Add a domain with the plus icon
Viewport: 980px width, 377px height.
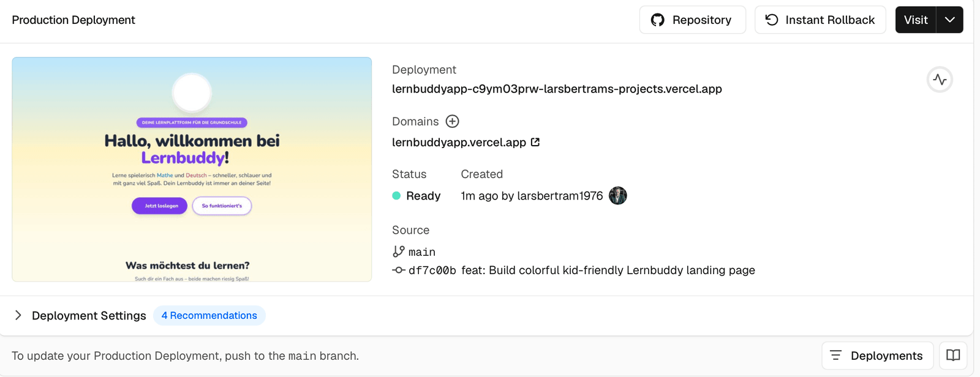(x=452, y=121)
